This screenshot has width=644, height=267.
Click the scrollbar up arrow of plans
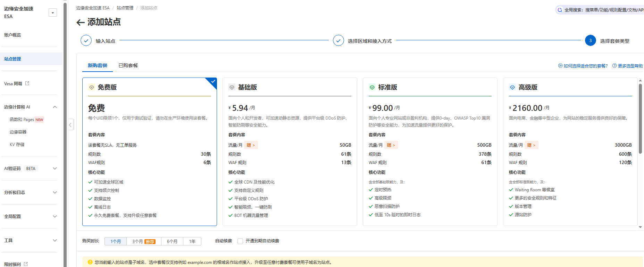(641, 80)
